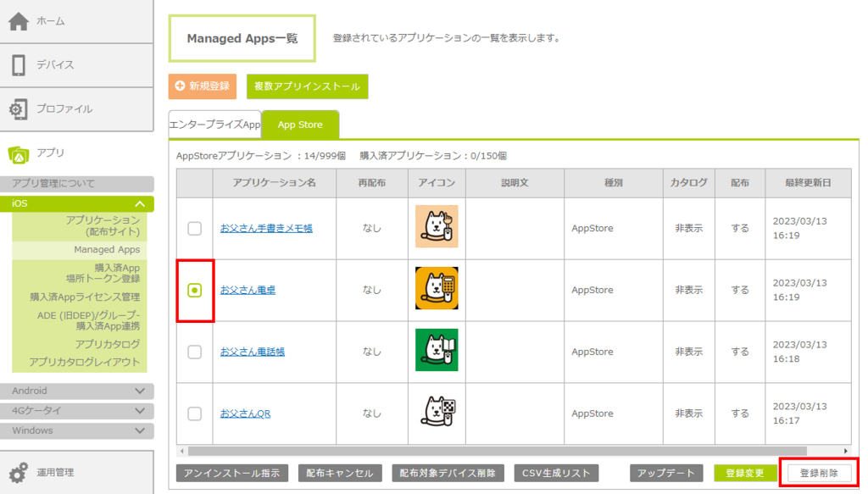This screenshot has width=868, height=494.
Task: Collapse the iOS section in sidebar
Action: [x=140, y=204]
